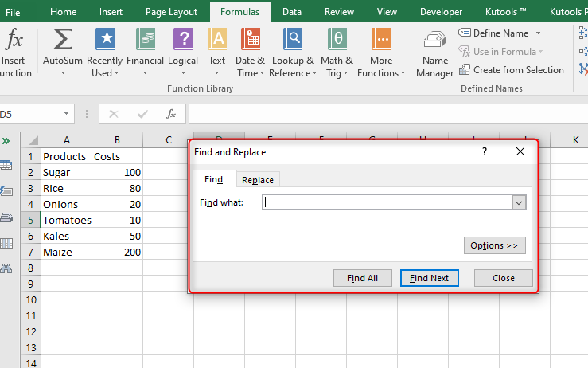Open the Name Manager
Screen dimensions: 588x368
point(435,54)
